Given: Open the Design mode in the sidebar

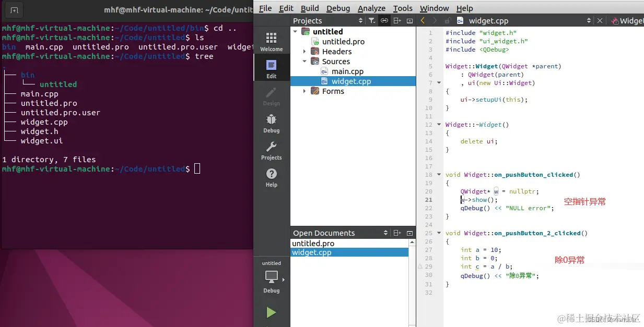Looking at the screenshot, I should coord(271,96).
